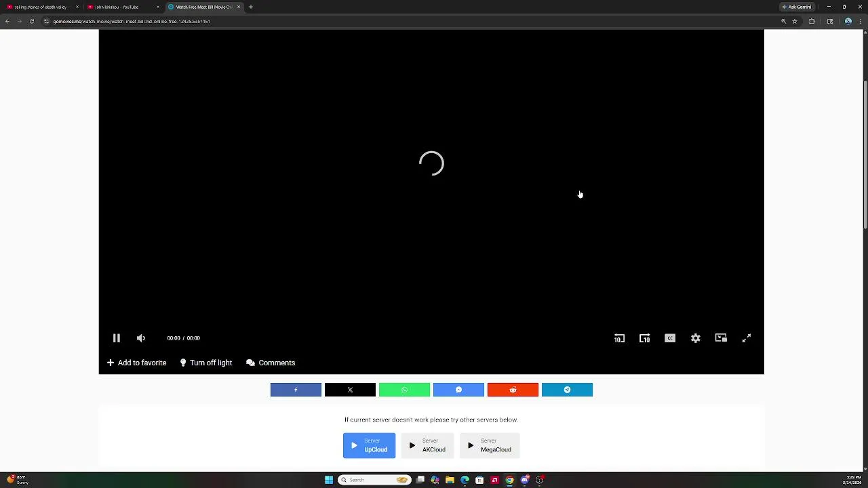
Task: Click Ask Gemini button
Action: coord(797,7)
